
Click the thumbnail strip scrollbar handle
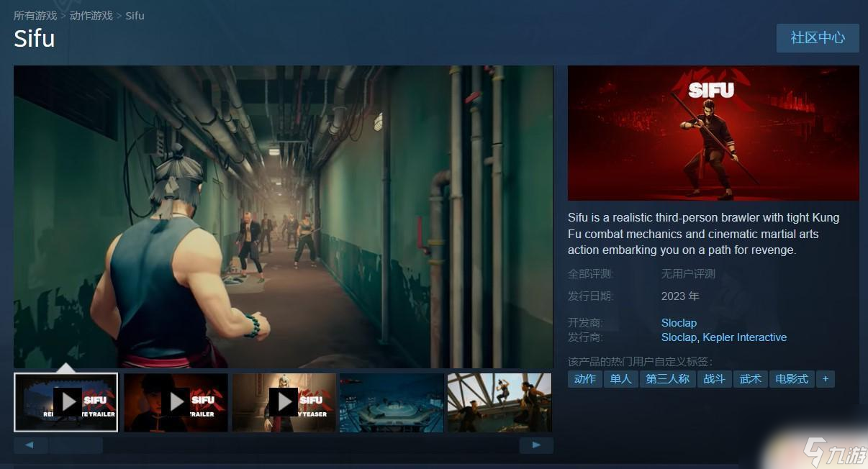(76, 445)
